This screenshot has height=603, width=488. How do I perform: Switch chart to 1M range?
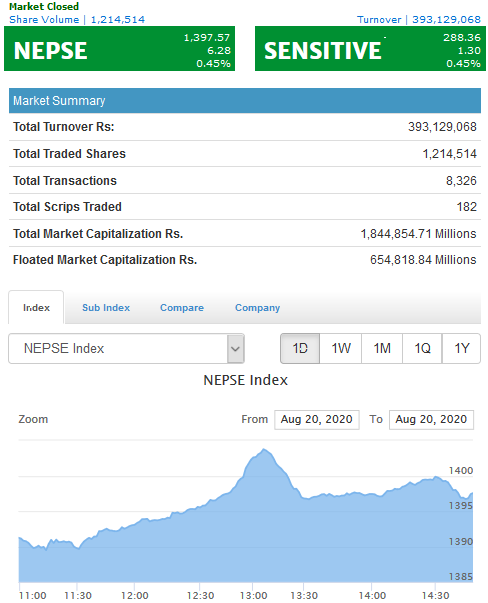click(x=382, y=348)
